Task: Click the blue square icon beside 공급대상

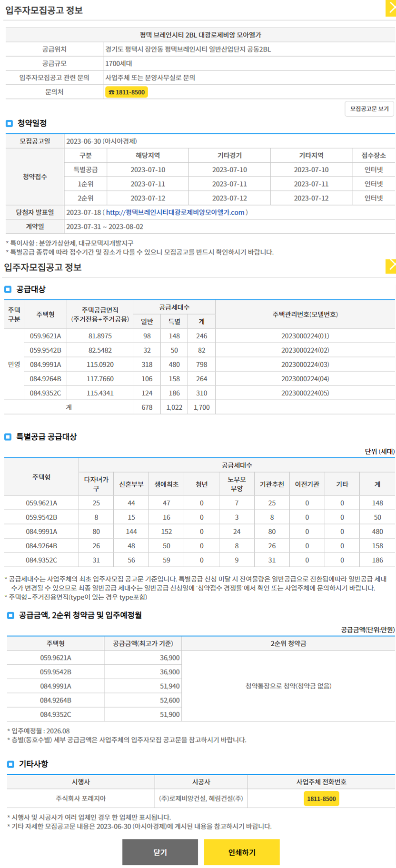Action: coord(8,289)
